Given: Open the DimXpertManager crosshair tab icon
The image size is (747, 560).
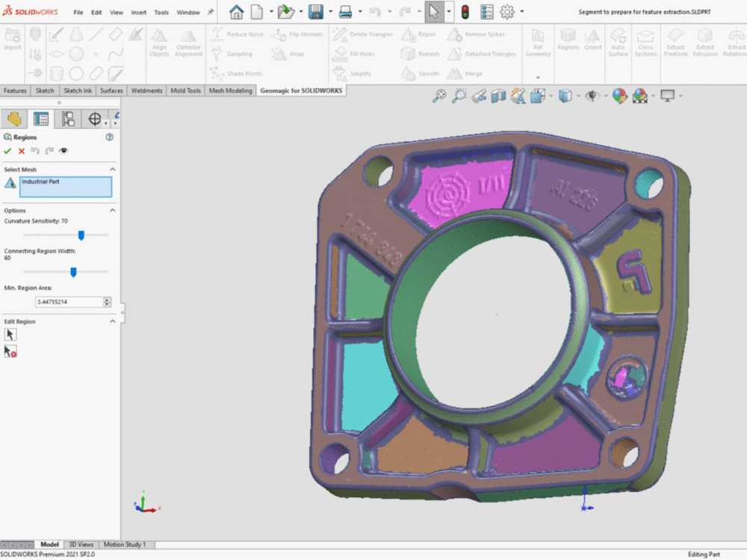Looking at the screenshot, I should point(94,119).
